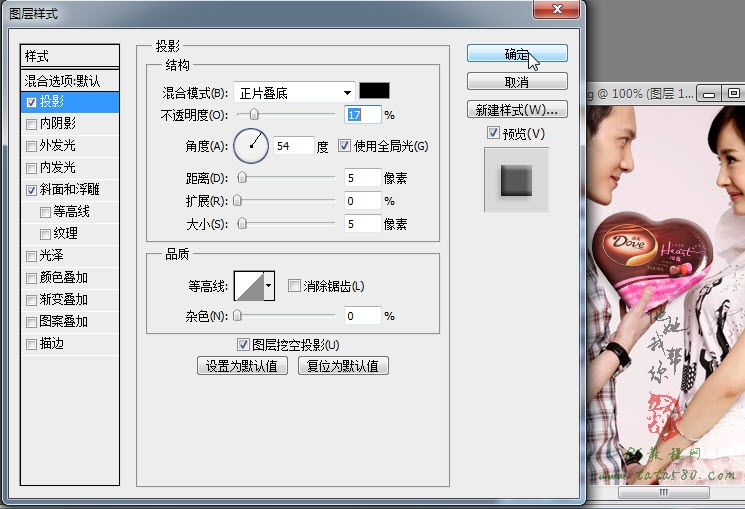Viewport: 745px width, 509px height.
Task: Click the 杂色 slider handle
Action: pos(238,316)
